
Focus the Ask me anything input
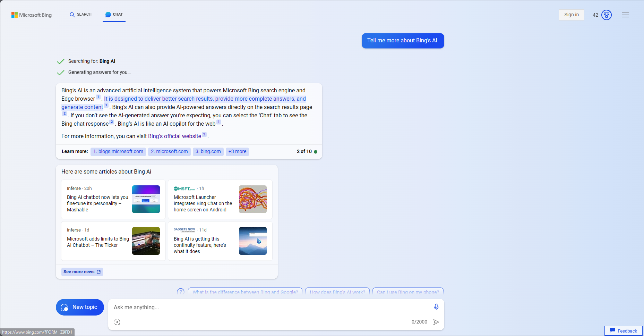click(271, 308)
